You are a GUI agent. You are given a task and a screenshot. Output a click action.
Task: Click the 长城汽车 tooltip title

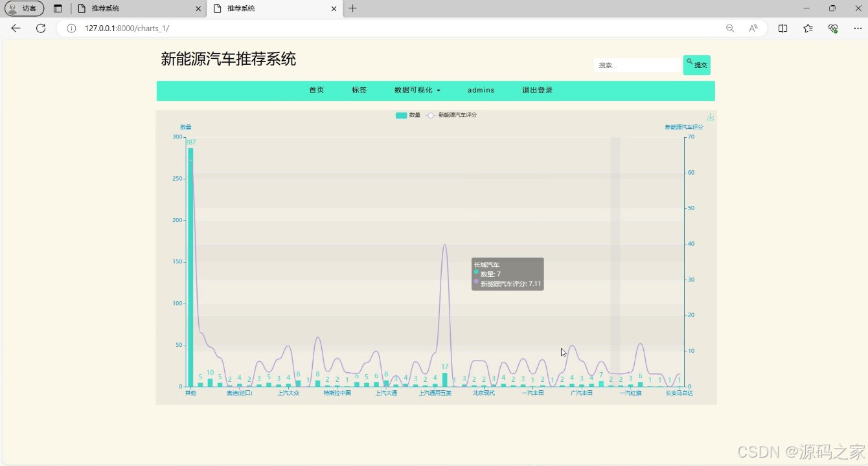[487, 265]
